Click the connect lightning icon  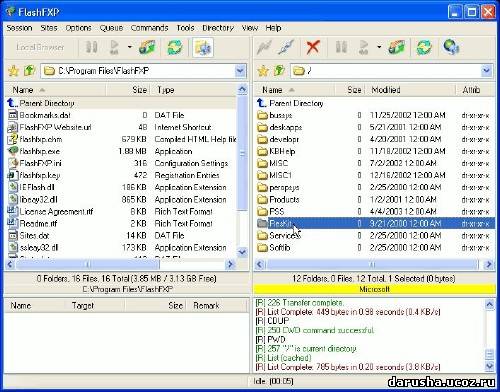point(264,47)
